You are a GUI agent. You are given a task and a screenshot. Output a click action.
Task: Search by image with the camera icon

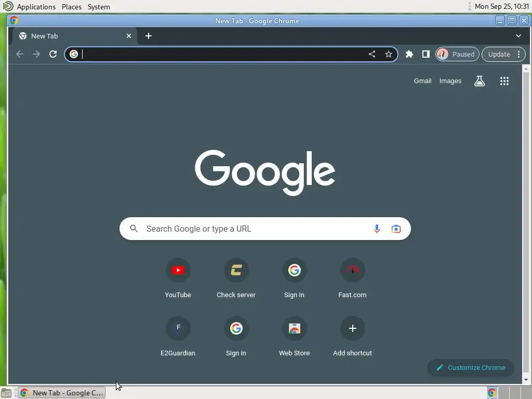[x=396, y=229]
